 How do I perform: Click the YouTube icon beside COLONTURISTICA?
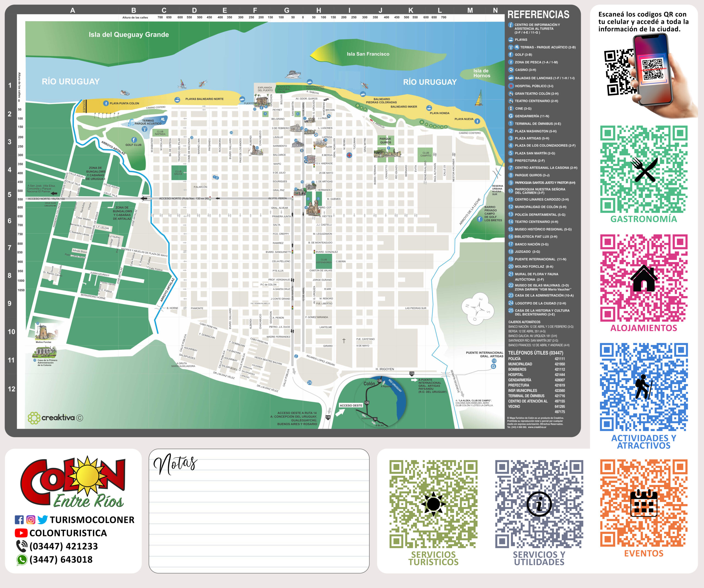[21, 533]
